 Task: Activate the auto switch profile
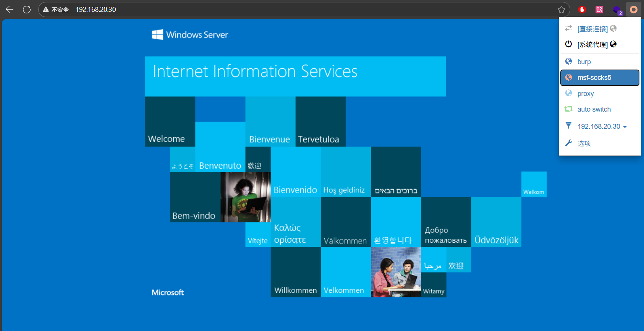point(594,109)
